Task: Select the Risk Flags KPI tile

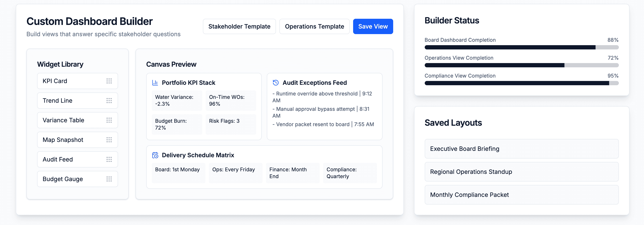Action: point(230,124)
